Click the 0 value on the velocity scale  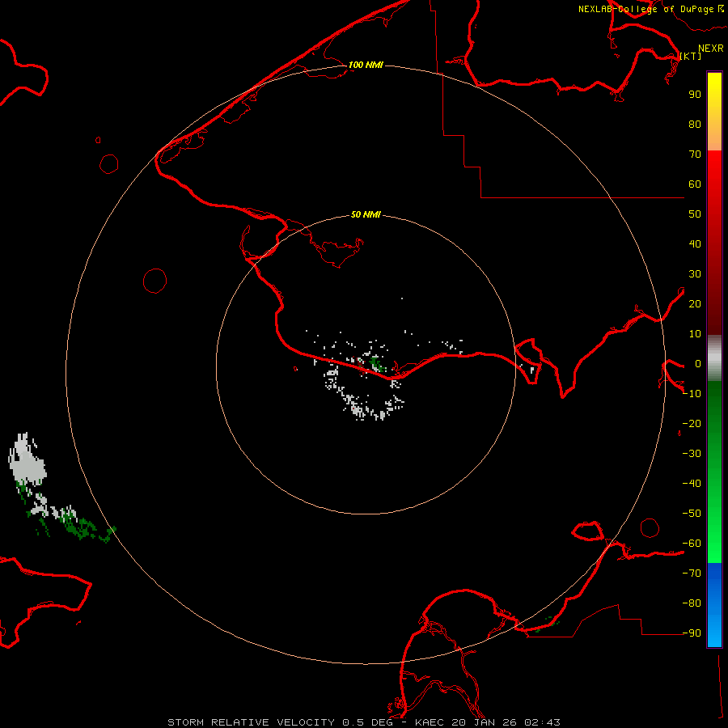click(698, 364)
